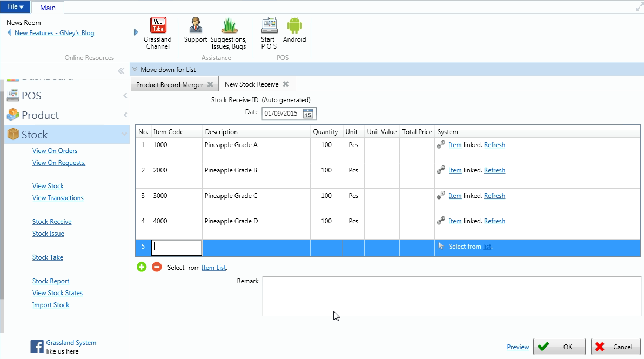The height and width of the screenshot is (359, 644).
Task: Click Refresh link for Pineapple Grade B
Action: [494, 170]
